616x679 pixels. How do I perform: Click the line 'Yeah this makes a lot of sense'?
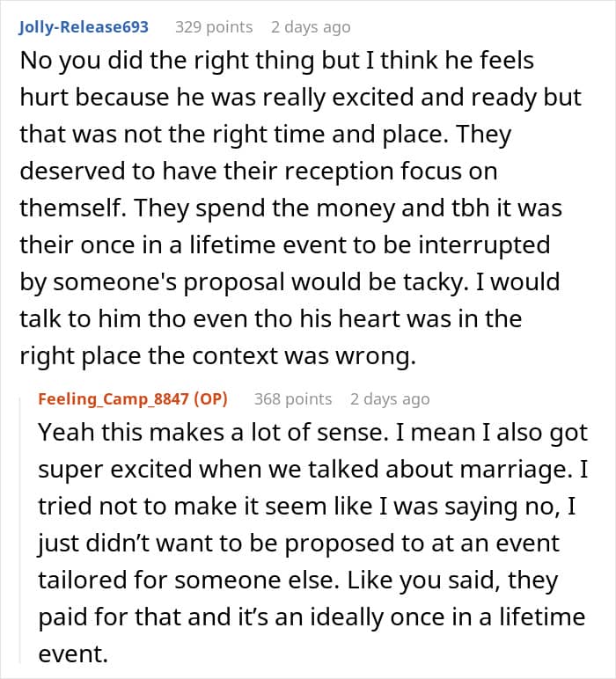click(312, 433)
